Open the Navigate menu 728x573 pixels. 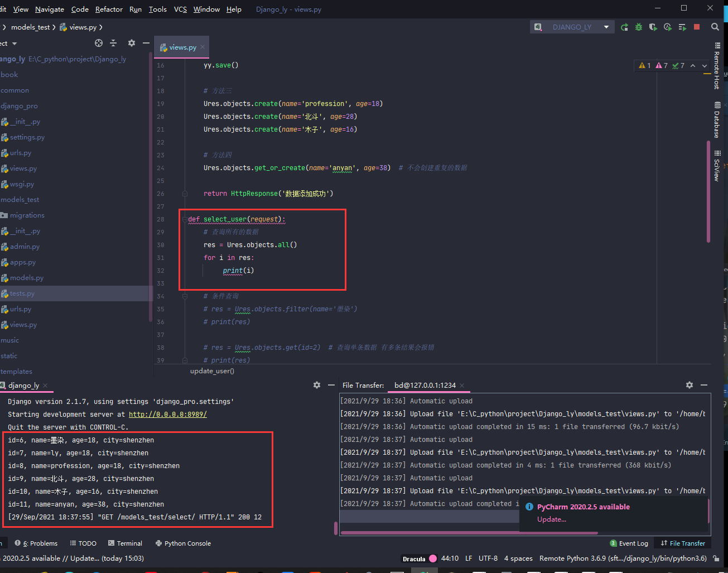(x=50, y=9)
